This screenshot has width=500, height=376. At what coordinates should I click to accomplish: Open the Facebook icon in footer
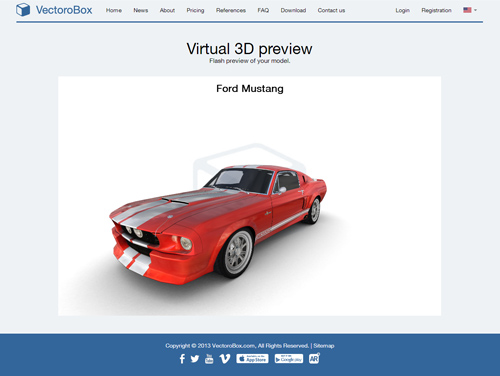tap(182, 359)
